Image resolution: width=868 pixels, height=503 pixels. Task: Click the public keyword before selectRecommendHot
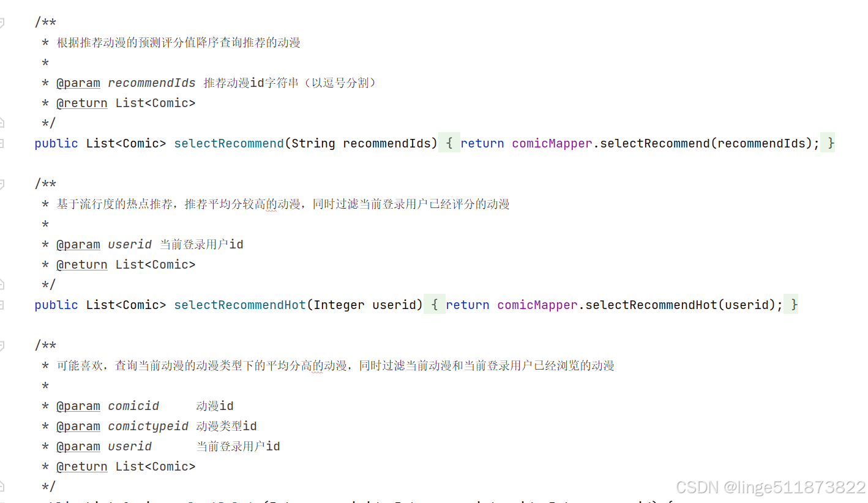[x=56, y=305]
